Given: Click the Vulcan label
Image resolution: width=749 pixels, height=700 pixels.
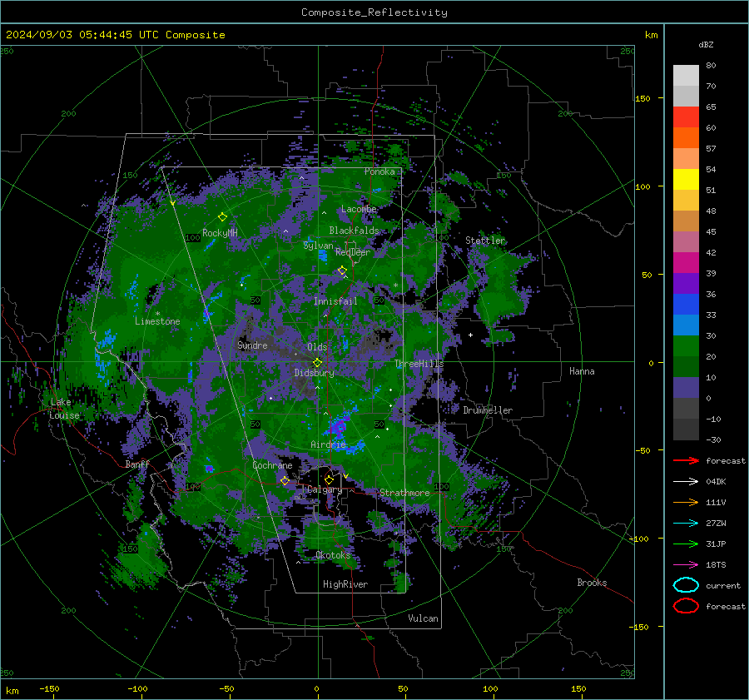Looking at the screenshot, I should click(423, 618).
